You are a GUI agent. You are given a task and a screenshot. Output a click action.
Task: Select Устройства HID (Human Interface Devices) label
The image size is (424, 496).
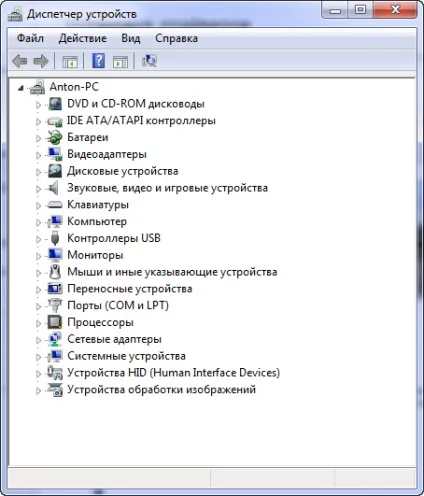(x=173, y=373)
